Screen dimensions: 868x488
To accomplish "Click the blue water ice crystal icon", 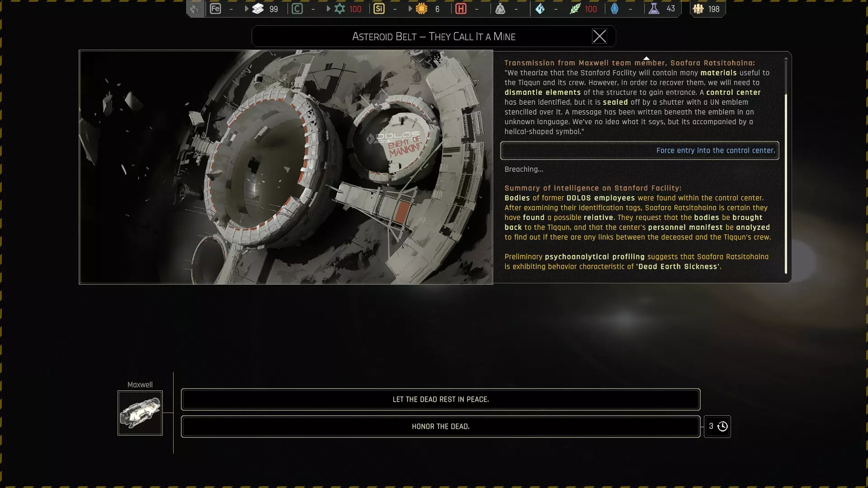I will tap(540, 9).
